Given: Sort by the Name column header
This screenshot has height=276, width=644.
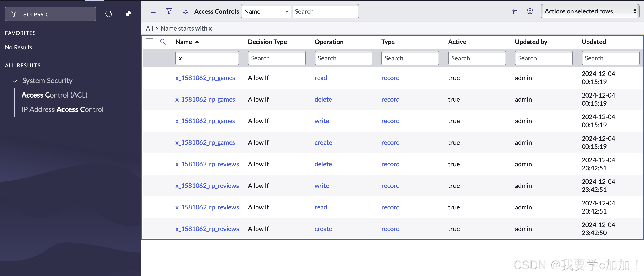Looking at the screenshot, I should 184,42.
